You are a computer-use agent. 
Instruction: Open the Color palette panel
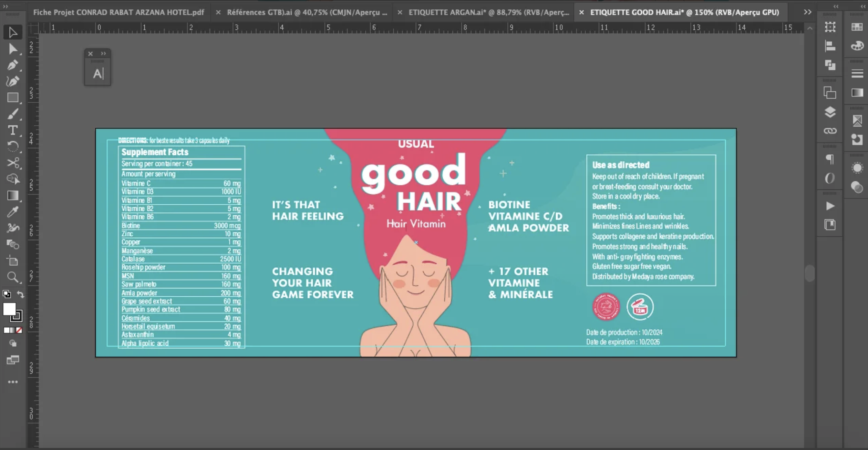click(x=857, y=46)
